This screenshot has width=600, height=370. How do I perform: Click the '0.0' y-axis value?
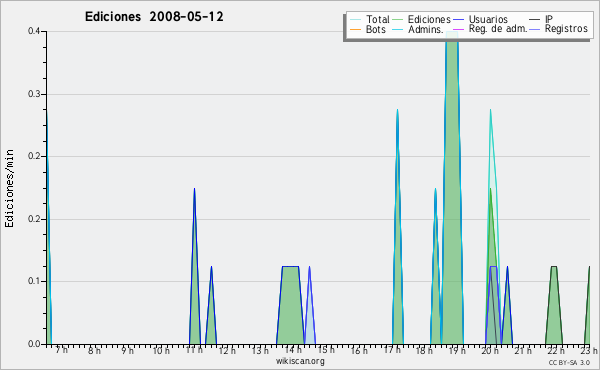pos(34,344)
